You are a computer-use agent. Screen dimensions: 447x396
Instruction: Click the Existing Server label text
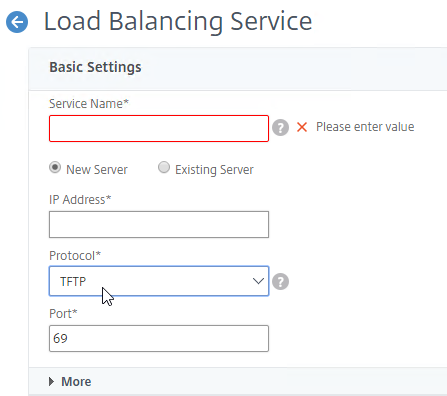point(214,170)
